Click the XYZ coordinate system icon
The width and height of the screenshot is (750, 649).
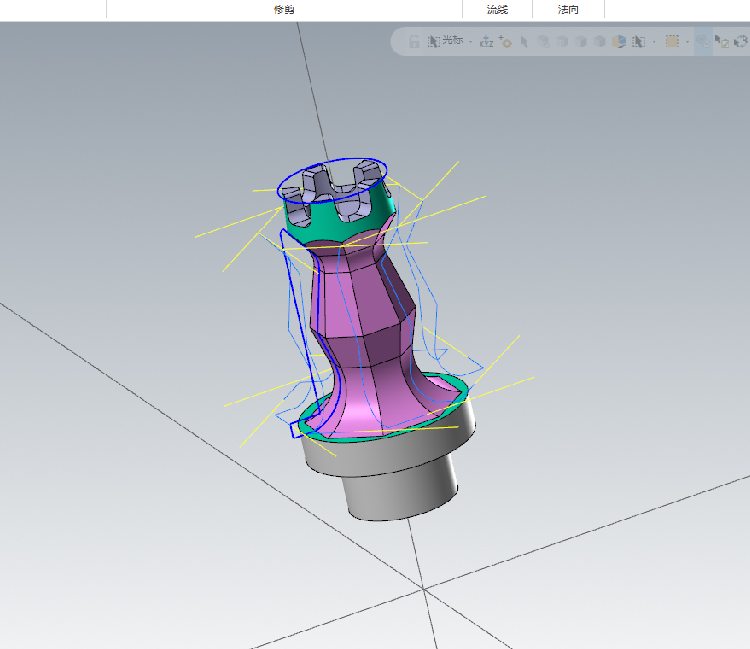tap(486, 42)
